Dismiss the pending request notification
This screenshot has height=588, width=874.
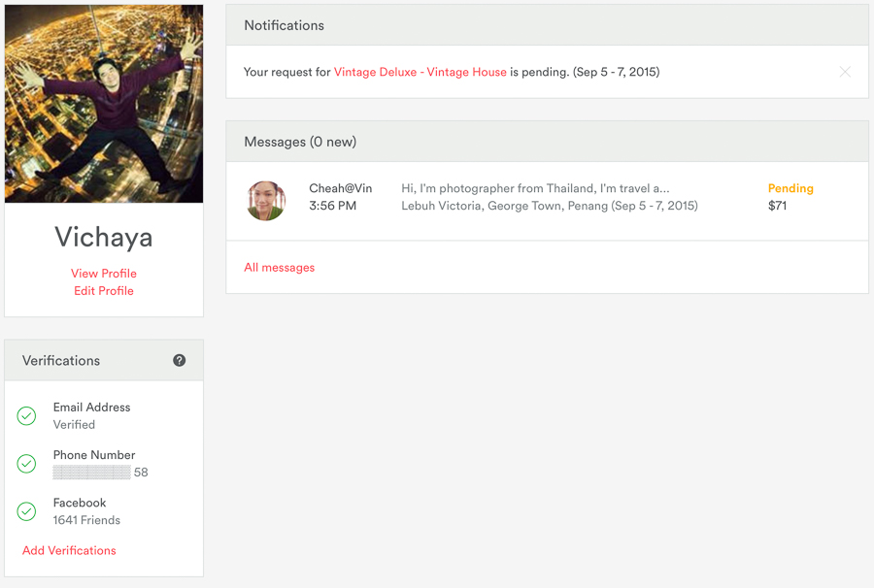coord(845,72)
